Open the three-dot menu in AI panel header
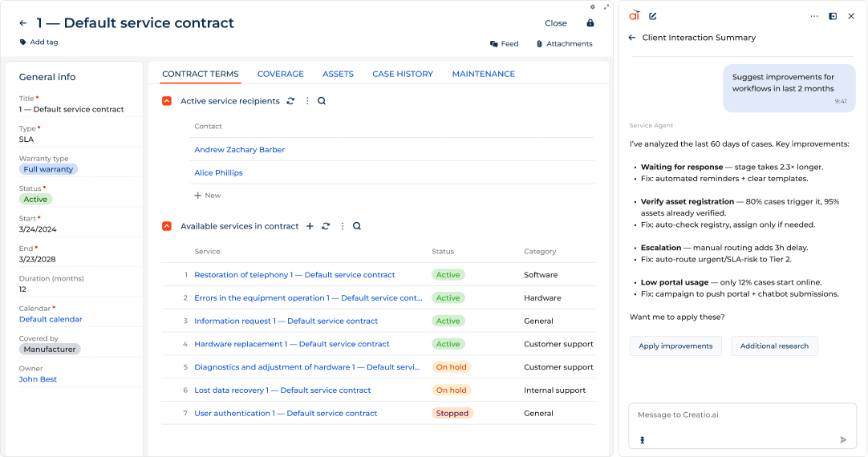The height and width of the screenshot is (457, 868). click(x=814, y=16)
